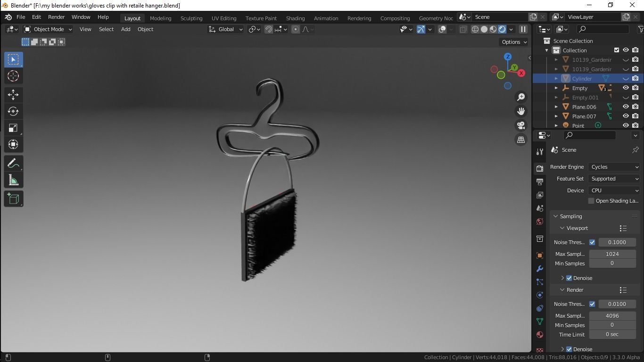644x362 pixels.
Task: Open the File menu
Action: [x=21, y=17]
